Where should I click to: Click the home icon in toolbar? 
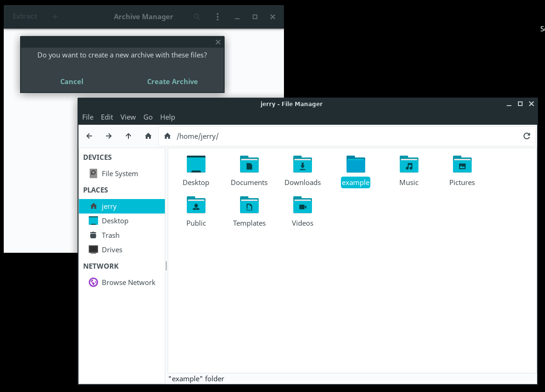[x=148, y=136]
